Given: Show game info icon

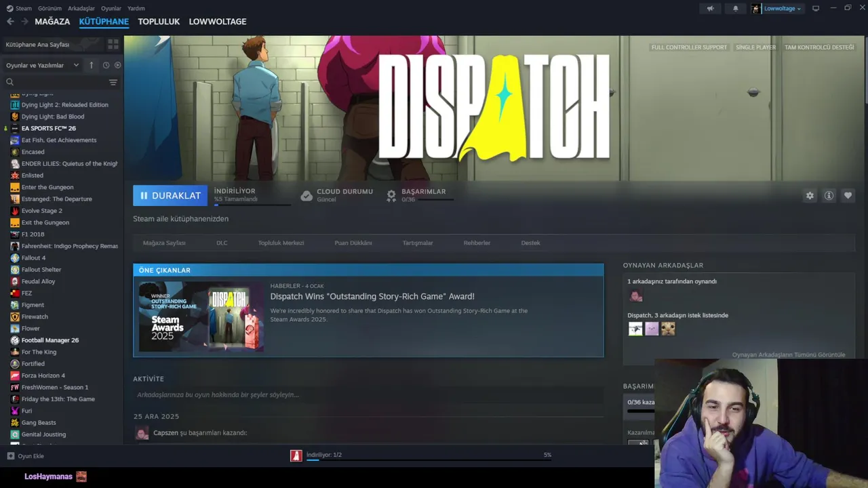Looking at the screenshot, I should 829,195.
